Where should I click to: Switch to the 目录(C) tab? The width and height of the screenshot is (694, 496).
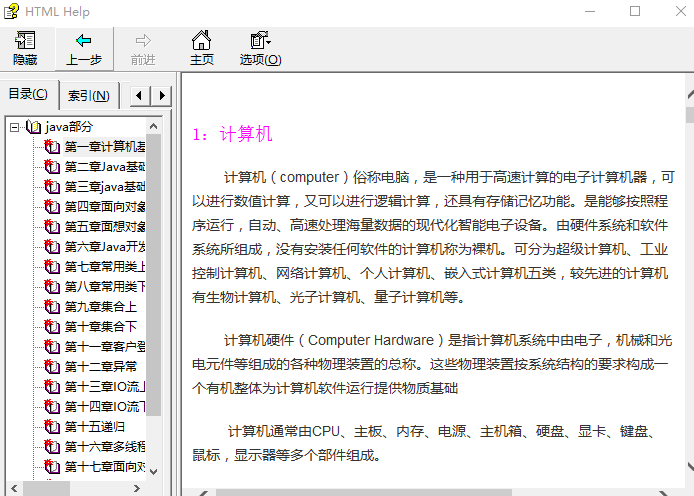point(28,95)
